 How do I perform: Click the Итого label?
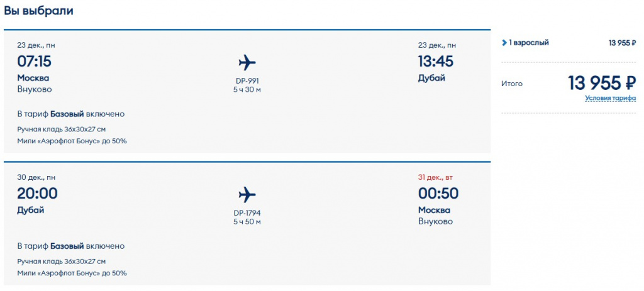click(x=511, y=83)
